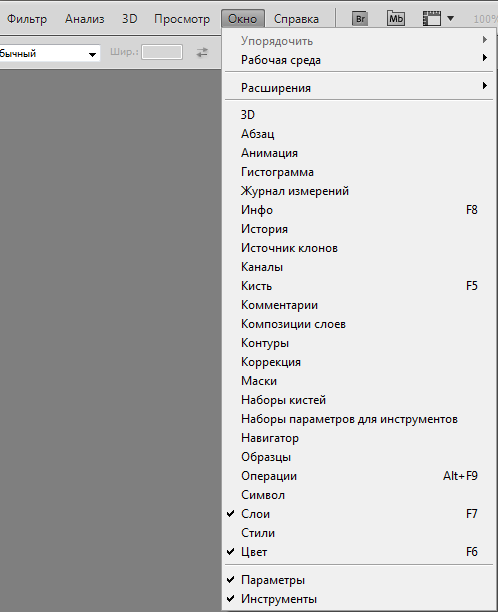Image resolution: width=498 pixels, height=612 pixels.
Task: Toggle the checked Слои panel item
Action: click(x=357, y=514)
